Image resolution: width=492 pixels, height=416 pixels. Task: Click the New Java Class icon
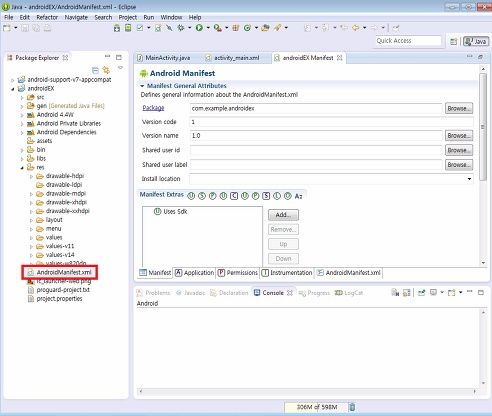pos(247,28)
